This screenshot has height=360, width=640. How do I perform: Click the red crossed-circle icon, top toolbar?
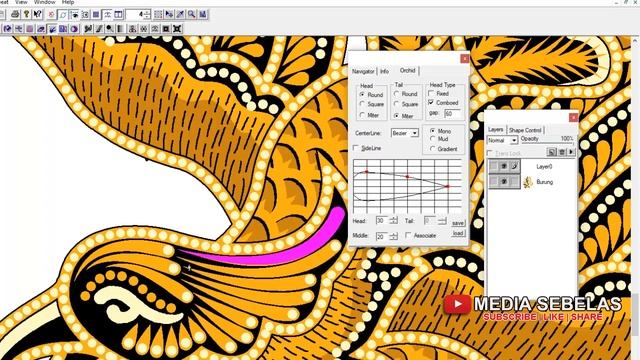[x=51, y=14]
